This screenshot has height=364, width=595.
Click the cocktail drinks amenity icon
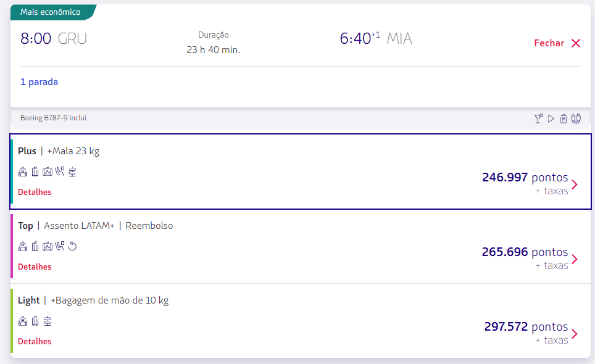pos(539,118)
